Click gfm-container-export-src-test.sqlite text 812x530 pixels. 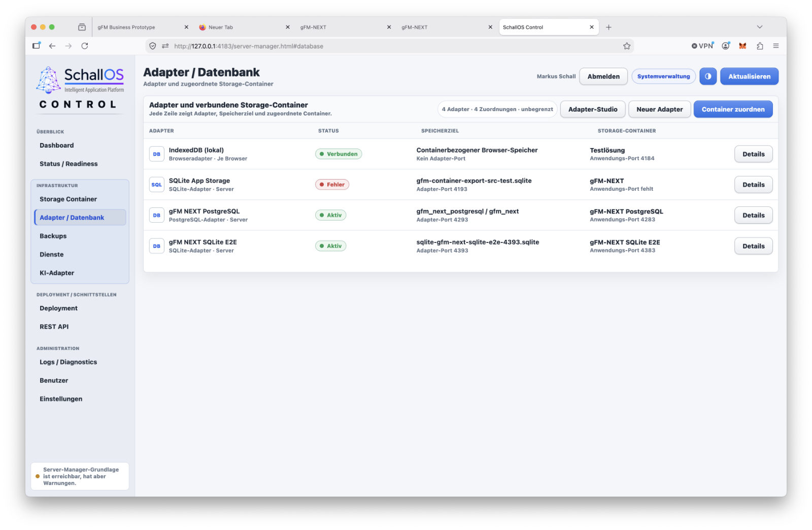474,181
